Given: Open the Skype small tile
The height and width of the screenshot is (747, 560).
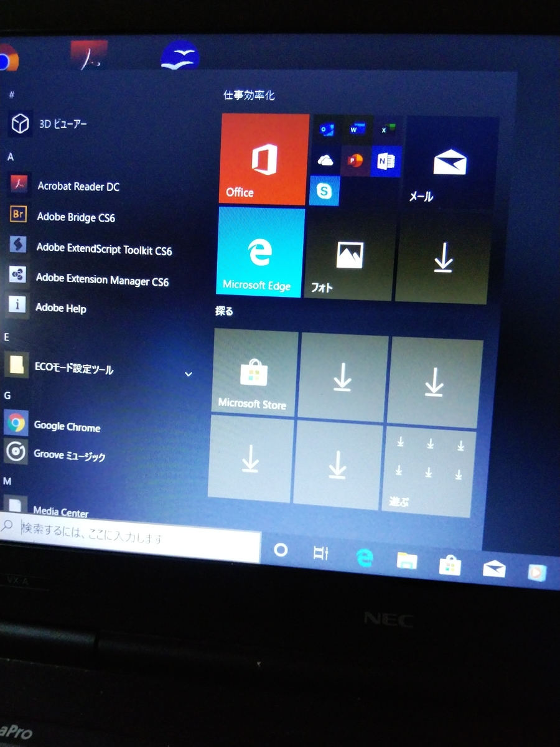Looking at the screenshot, I should 324,190.
